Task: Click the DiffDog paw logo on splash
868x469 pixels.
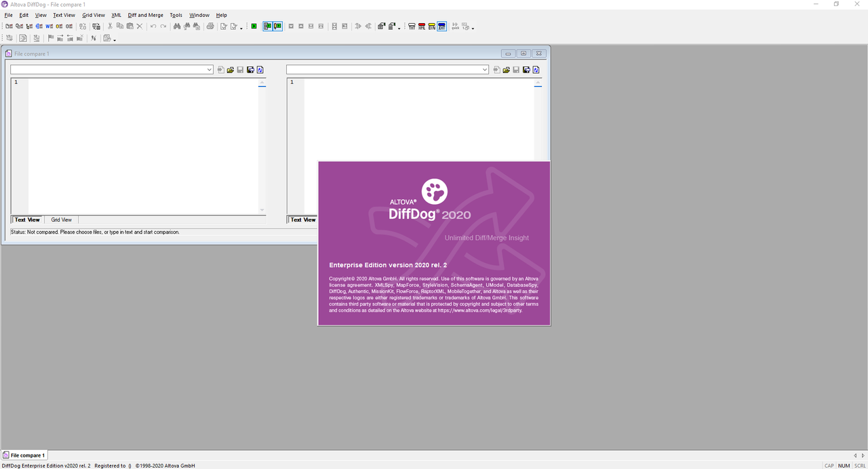Action: [x=435, y=192]
